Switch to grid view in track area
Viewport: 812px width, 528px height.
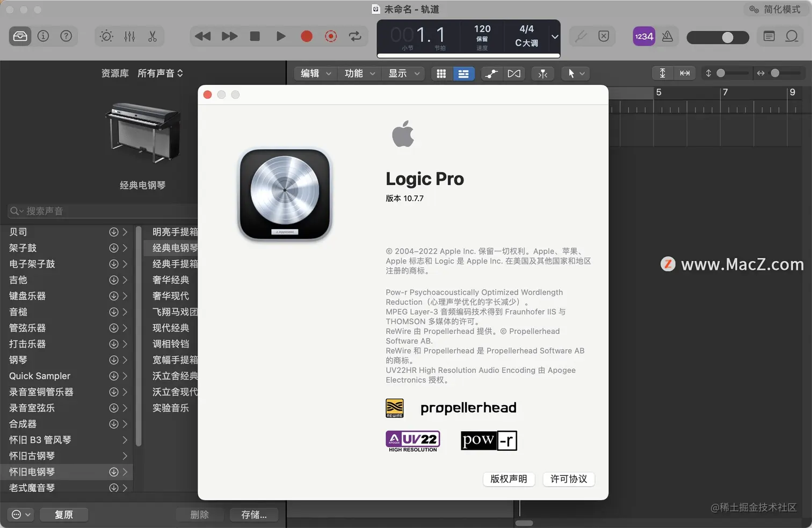[441, 74]
